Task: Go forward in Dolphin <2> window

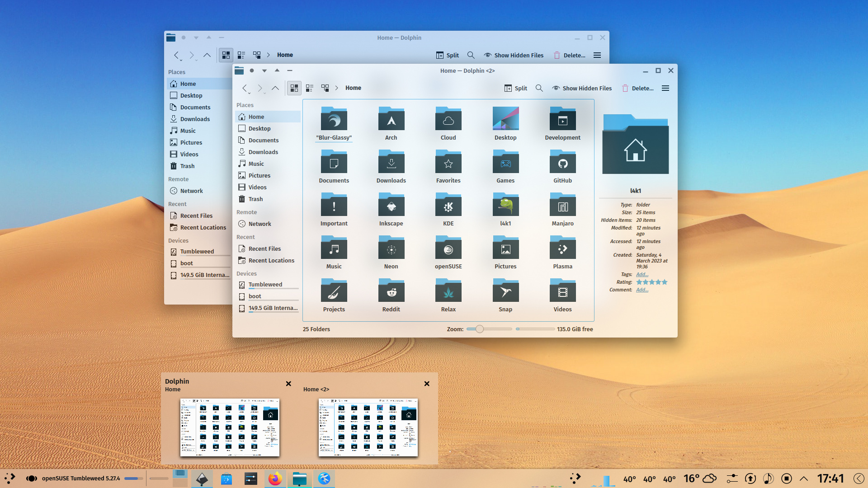Action: coord(260,88)
